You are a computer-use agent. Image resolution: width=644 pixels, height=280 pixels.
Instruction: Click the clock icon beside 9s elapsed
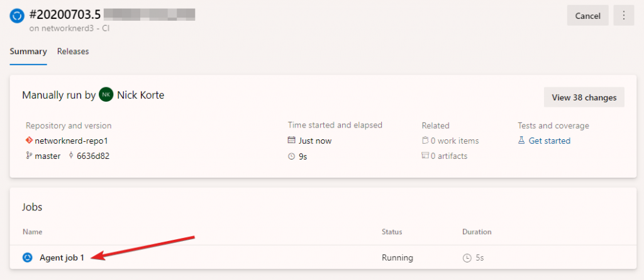click(x=291, y=156)
